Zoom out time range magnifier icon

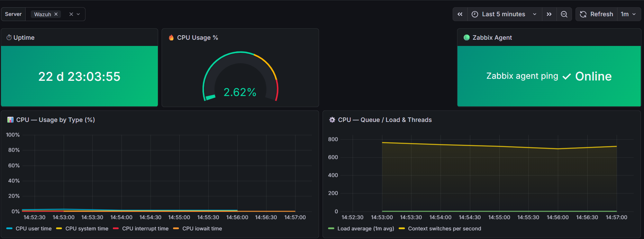(564, 14)
